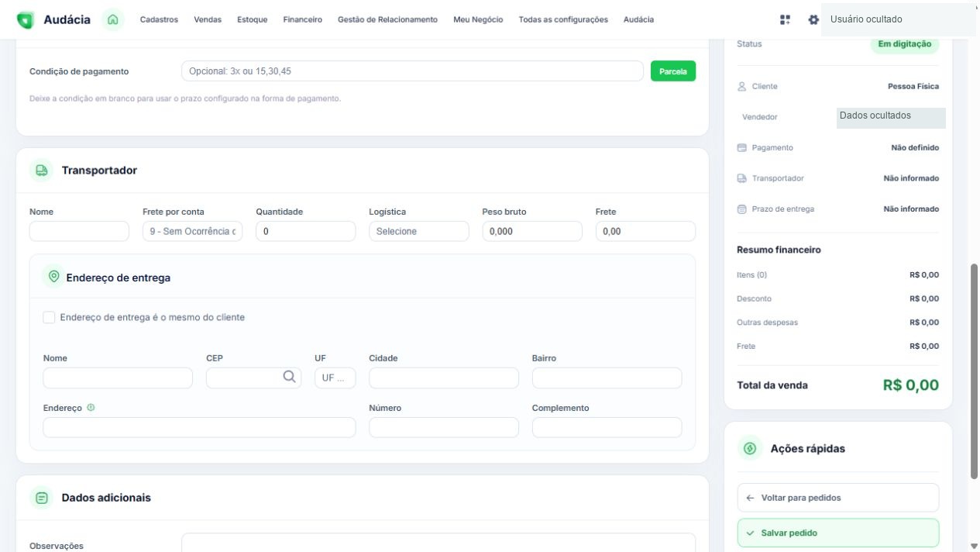980x552 pixels.
Task: Open the Frete por conta dropdown
Action: [x=192, y=231]
